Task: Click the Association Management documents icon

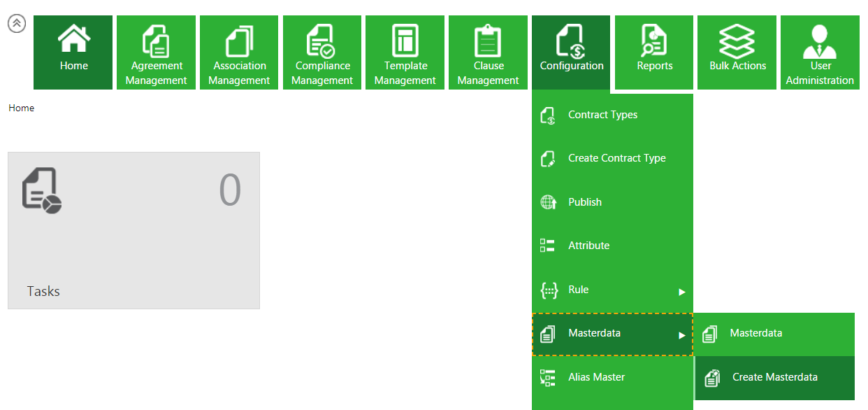Action: pyautogui.click(x=239, y=42)
